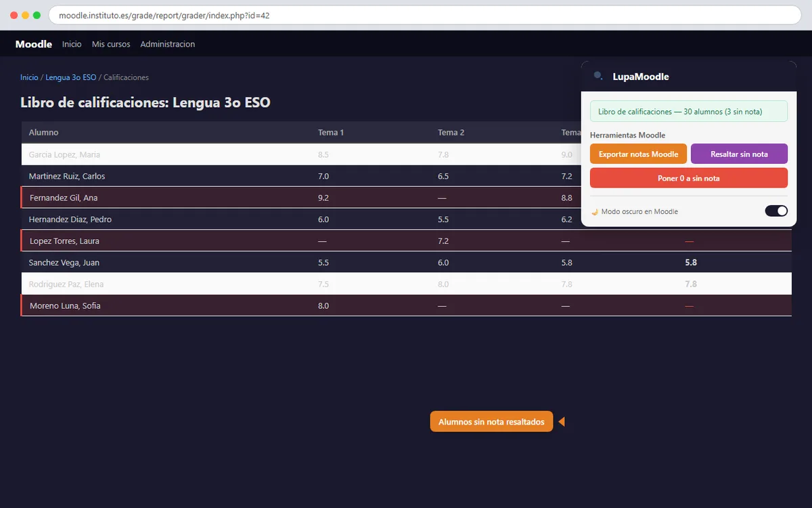
Task: Click the red close window dot
Action: 14,15
